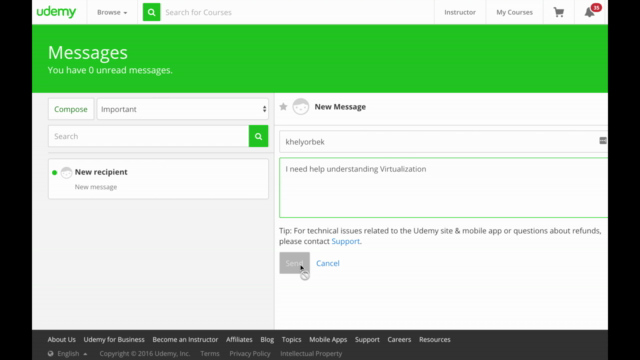Open About Us footer link
640x360 pixels.
62,340
